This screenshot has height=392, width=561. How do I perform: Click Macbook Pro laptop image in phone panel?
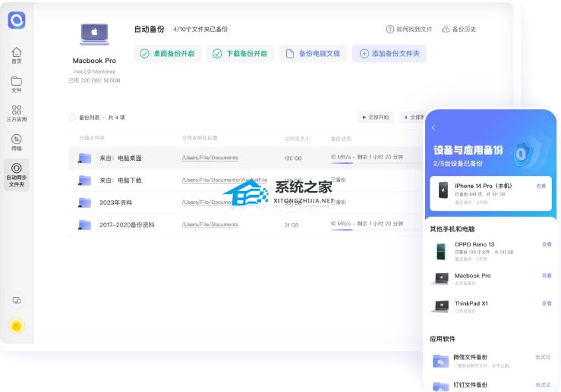tap(440, 278)
